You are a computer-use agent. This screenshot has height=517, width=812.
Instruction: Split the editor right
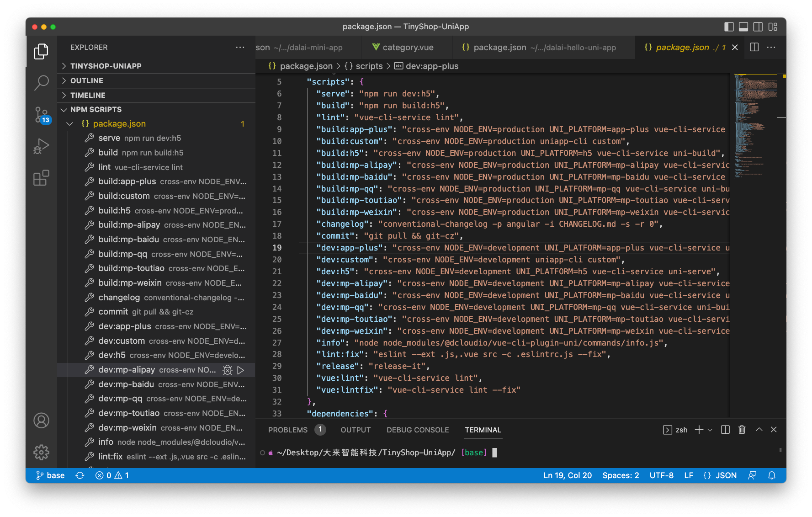pyautogui.click(x=754, y=47)
